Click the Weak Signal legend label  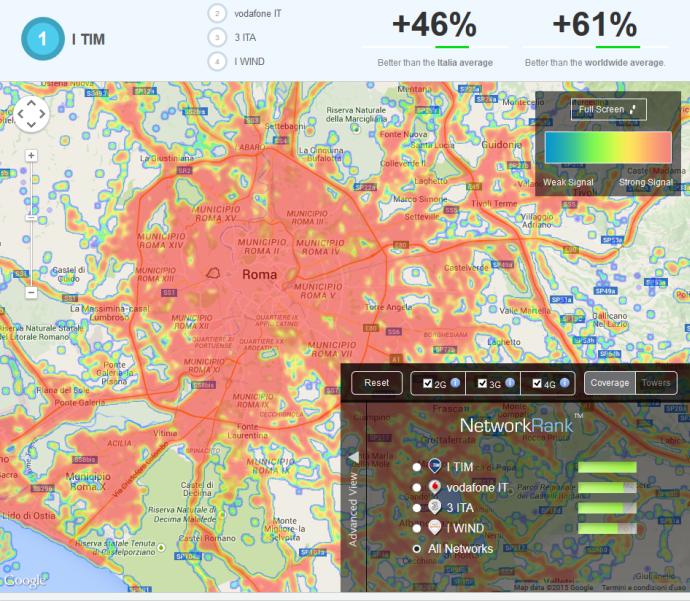point(568,182)
